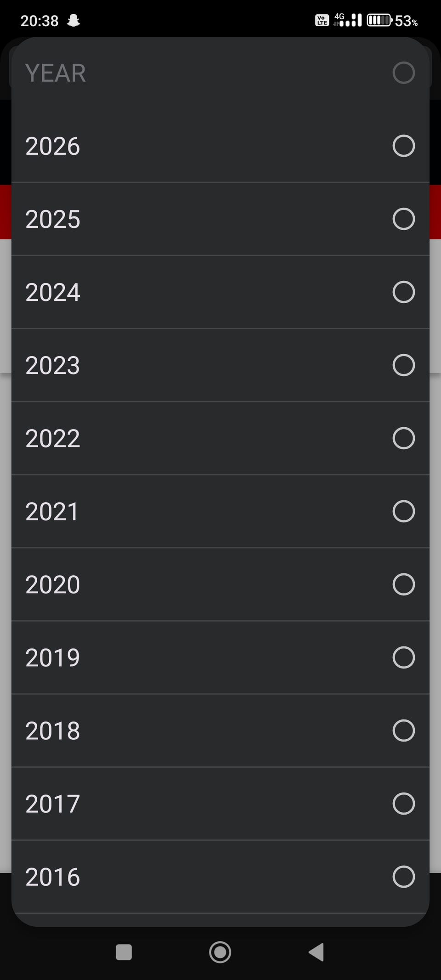Select the 2016 radio button
This screenshot has width=441, height=980.
click(404, 877)
